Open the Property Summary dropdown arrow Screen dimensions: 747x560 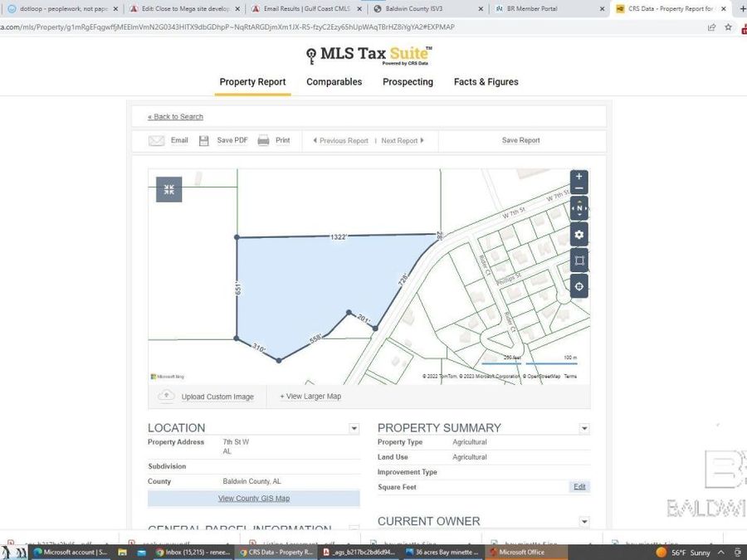[584, 429]
